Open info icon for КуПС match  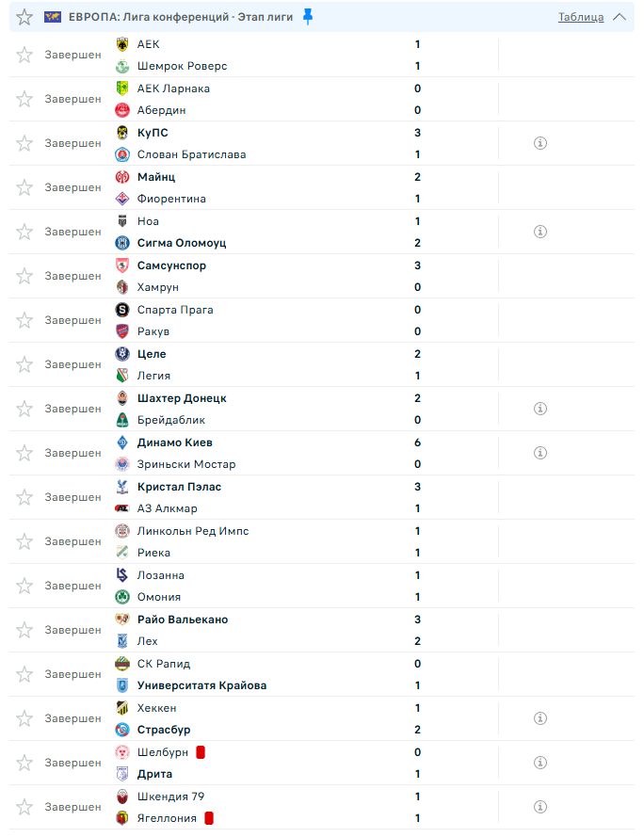(x=540, y=143)
